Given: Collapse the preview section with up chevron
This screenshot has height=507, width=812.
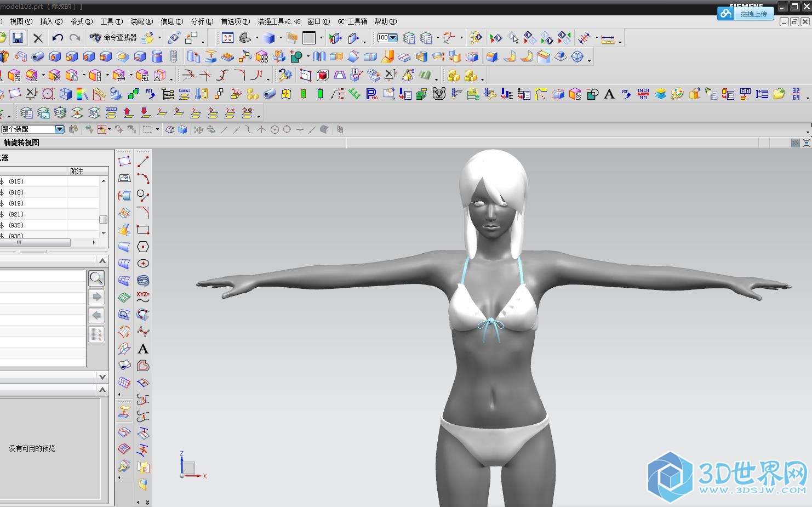Looking at the screenshot, I should point(102,390).
